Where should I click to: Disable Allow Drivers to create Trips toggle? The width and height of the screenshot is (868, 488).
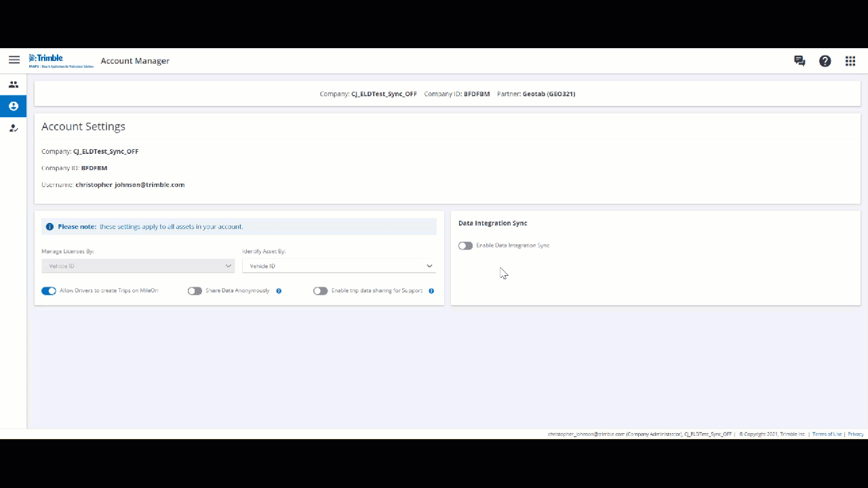(x=49, y=291)
